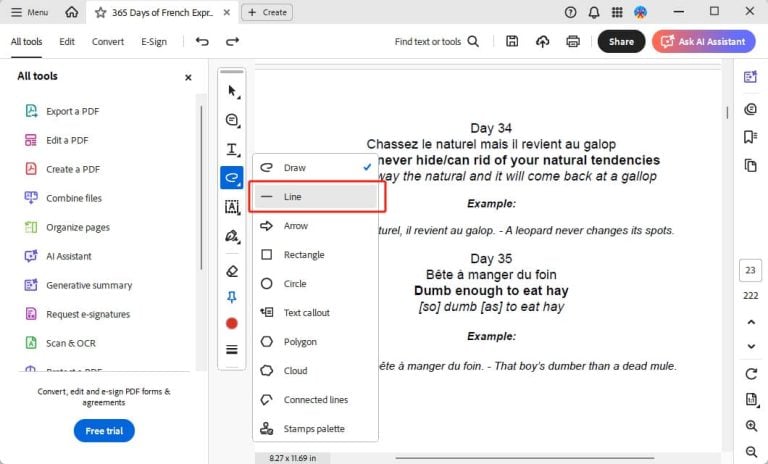Click the print icon
Viewport: 768px width, 464px height.
[573, 41]
